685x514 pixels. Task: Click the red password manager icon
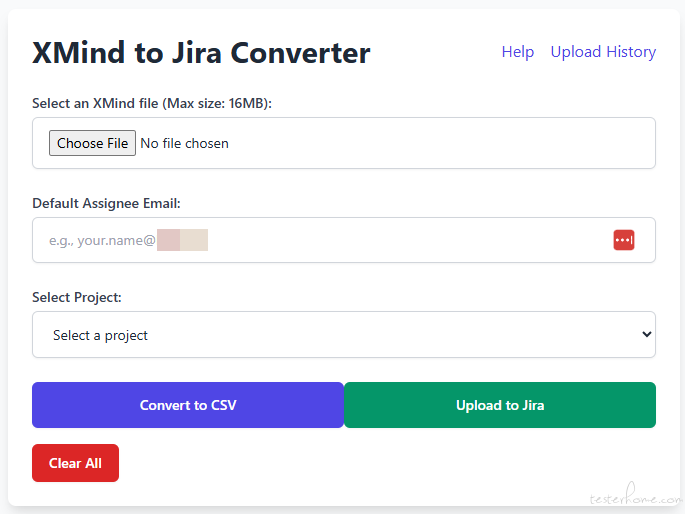click(623, 240)
